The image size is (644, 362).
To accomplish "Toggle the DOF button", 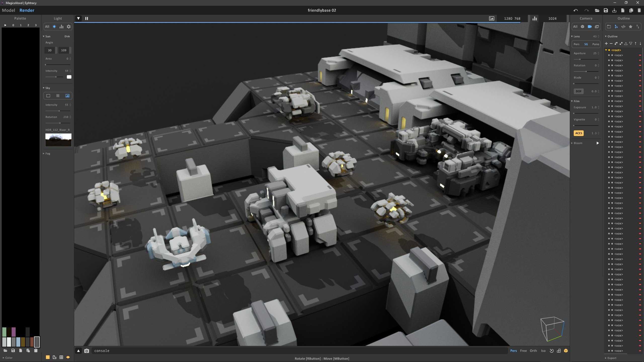I will (x=579, y=91).
